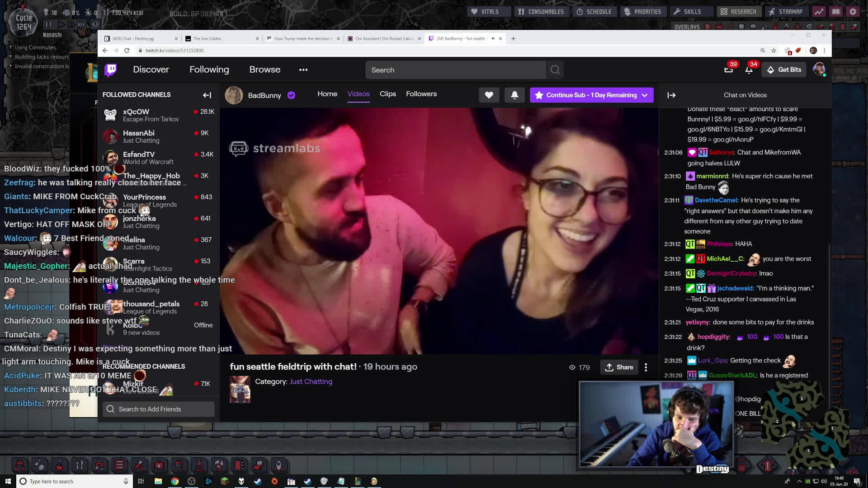Open the game database book icon
The width and height of the screenshot is (868, 488).
click(x=836, y=12)
